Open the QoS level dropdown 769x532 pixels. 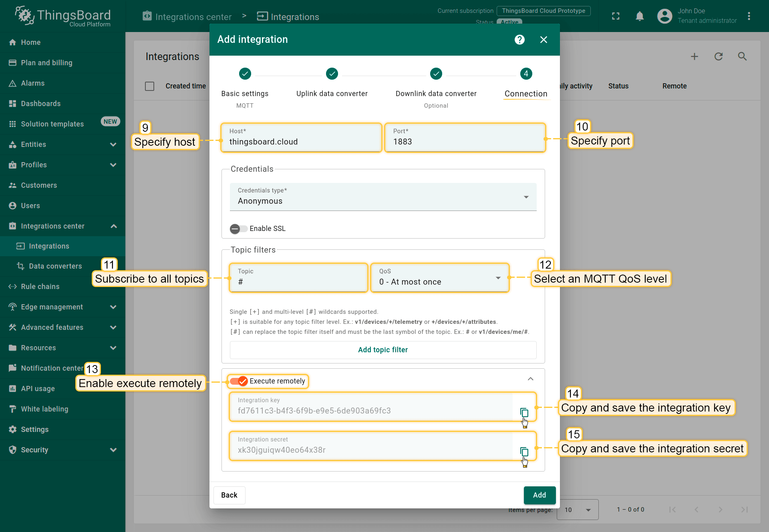pos(440,277)
